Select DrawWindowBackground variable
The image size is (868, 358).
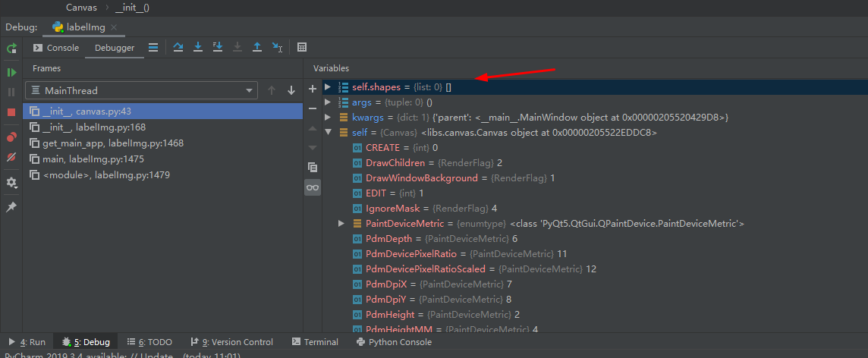595,178
